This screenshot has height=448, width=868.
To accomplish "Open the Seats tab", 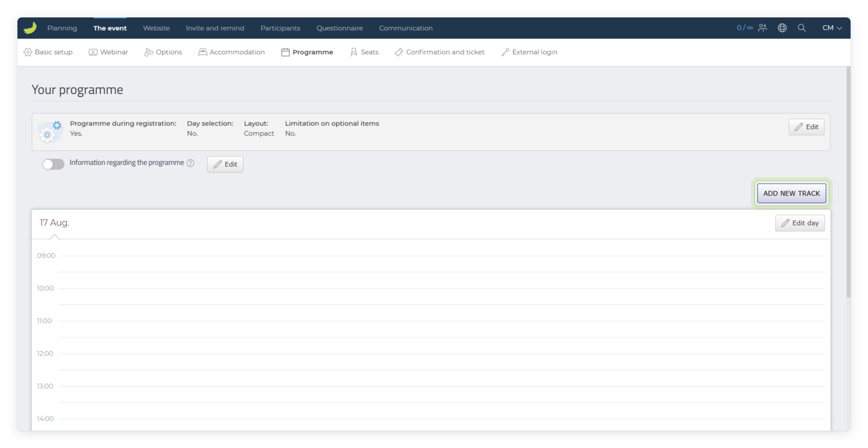I will coord(364,52).
